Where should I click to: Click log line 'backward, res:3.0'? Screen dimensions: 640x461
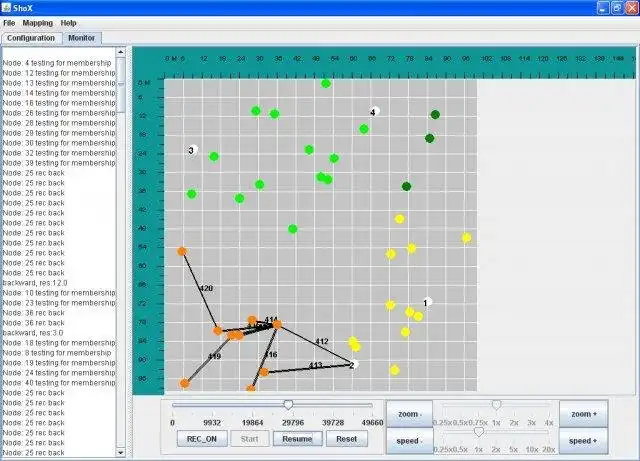[x=33, y=333]
